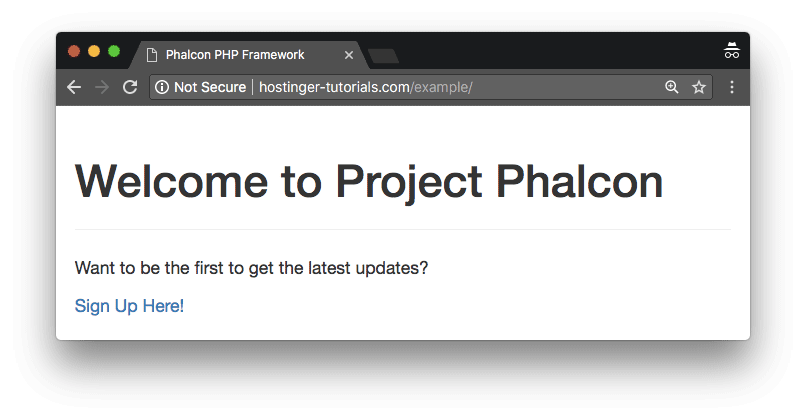Click the zoom magnifier icon in address bar

[x=672, y=88]
